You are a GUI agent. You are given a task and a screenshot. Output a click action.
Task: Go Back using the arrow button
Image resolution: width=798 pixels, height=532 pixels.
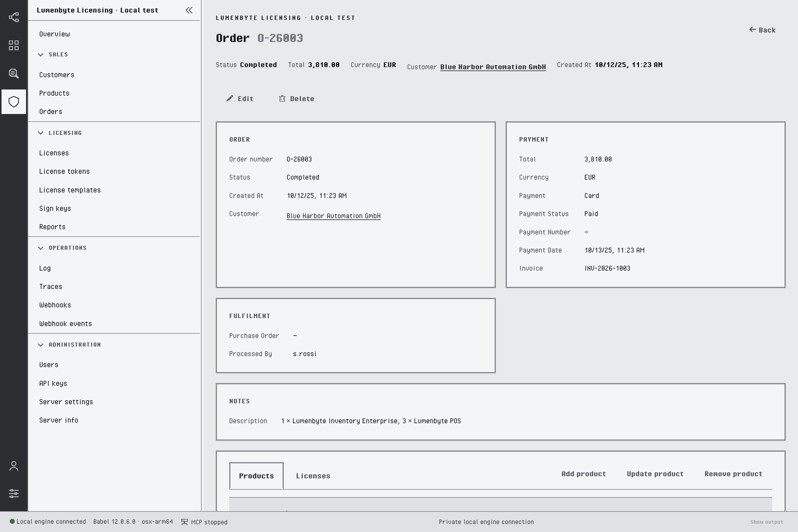[x=762, y=30]
